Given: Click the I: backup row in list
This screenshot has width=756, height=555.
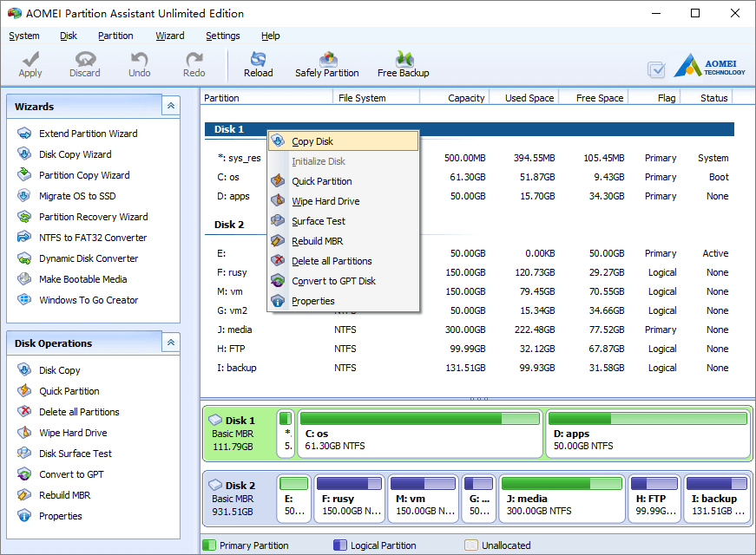Looking at the screenshot, I should pyautogui.click(x=469, y=368).
